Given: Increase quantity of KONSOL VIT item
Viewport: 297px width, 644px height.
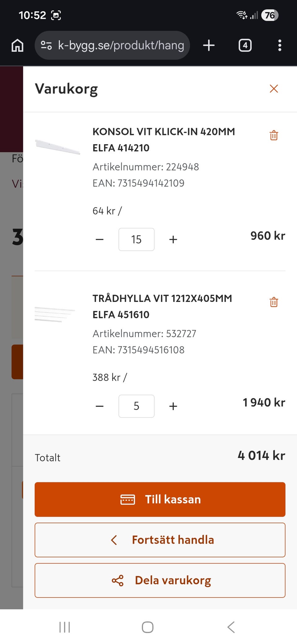Looking at the screenshot, I should point(173,239).
